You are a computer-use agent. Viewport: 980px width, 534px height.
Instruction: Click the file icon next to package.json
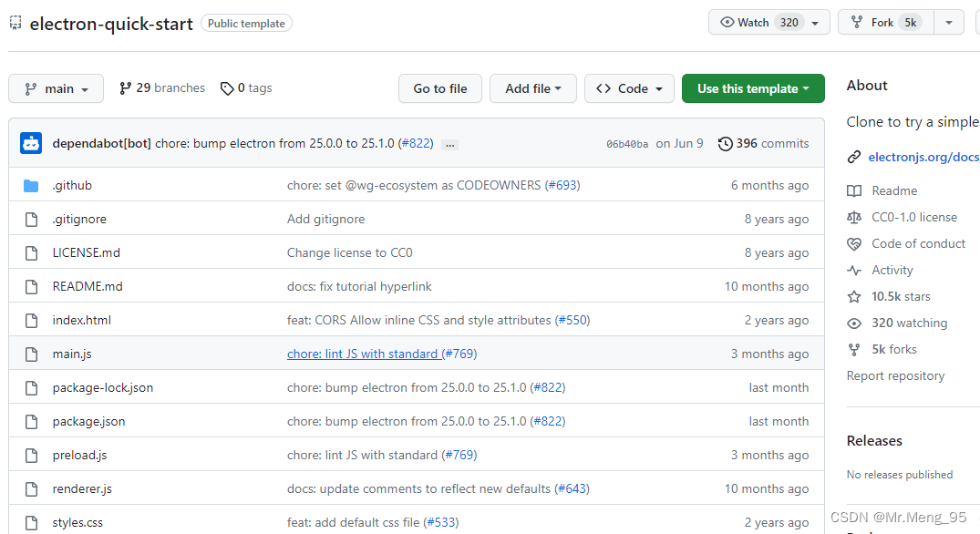coord(31,422)
